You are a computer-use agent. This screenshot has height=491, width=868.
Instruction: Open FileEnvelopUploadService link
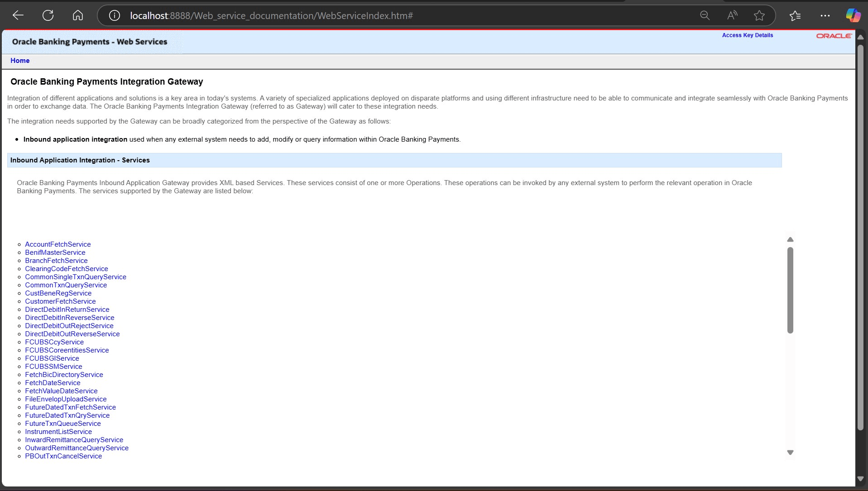pyautogui.click(x=66, y=399)
